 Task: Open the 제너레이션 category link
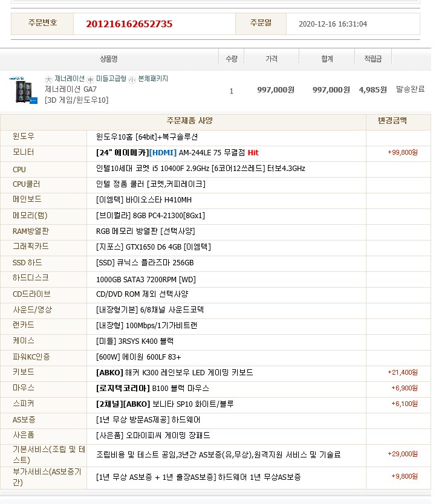coord(70,79)
